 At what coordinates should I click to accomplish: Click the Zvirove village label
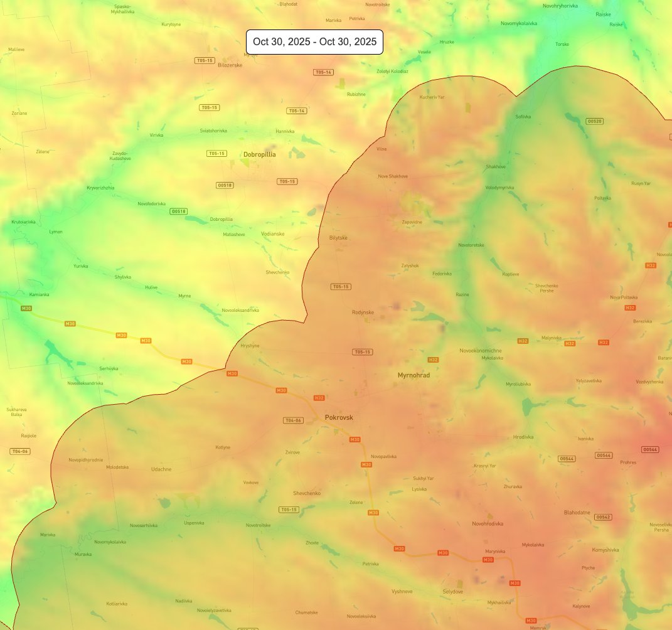(293, 452)
